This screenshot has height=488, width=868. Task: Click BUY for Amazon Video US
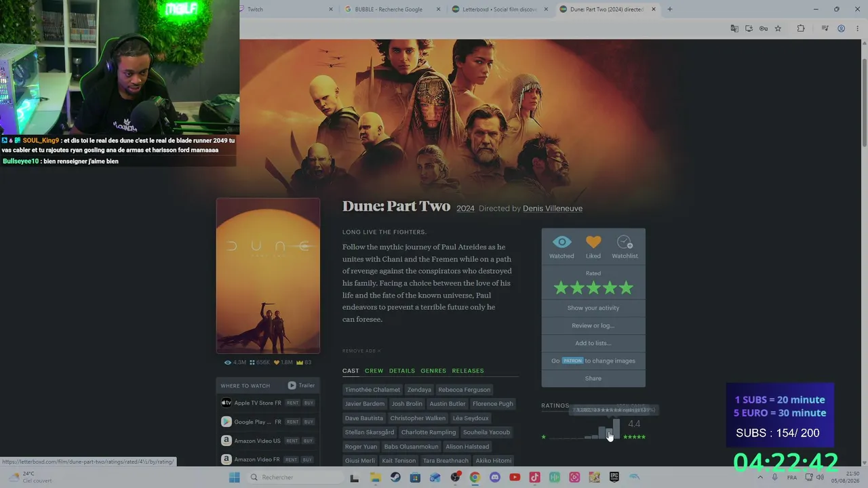tap(309, 441)
